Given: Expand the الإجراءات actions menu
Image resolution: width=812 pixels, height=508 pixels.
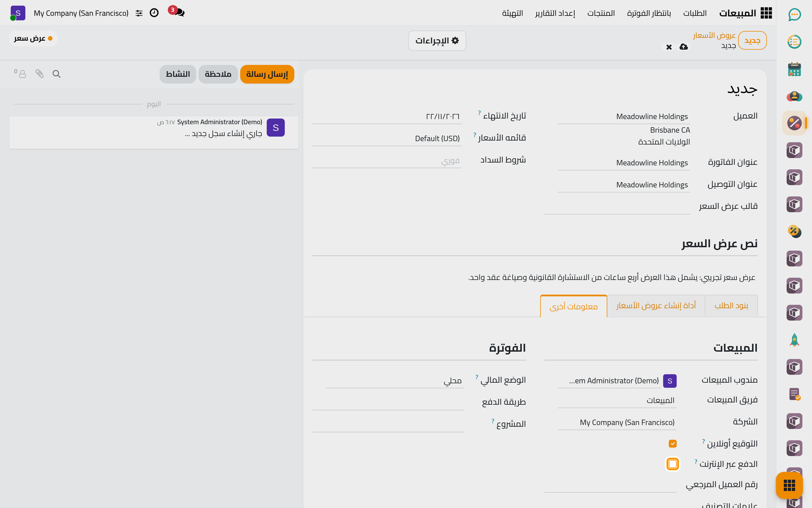Looking at the screenshot, I should click(x=437, y=41).
